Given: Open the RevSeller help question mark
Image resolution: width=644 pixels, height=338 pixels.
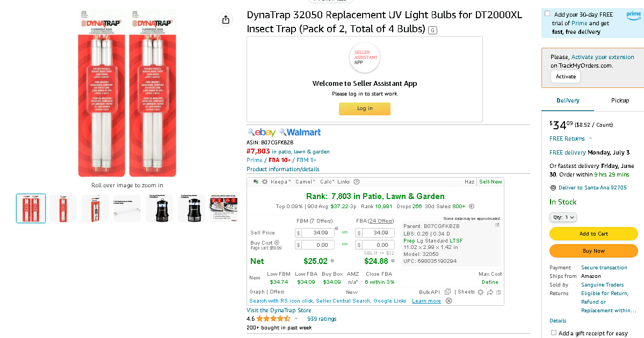Looking at the screenshot, I should point(357,182).
